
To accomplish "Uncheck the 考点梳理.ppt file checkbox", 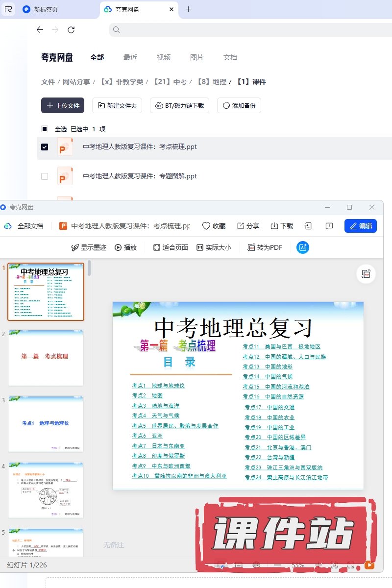I will 45,147.
